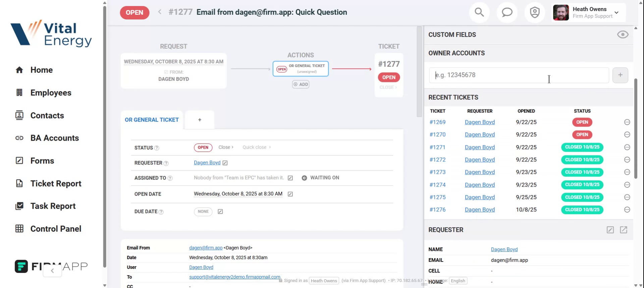644x288 pixels.
Task: Toggle the Waiting On indicator
Action: coord(320,178)
